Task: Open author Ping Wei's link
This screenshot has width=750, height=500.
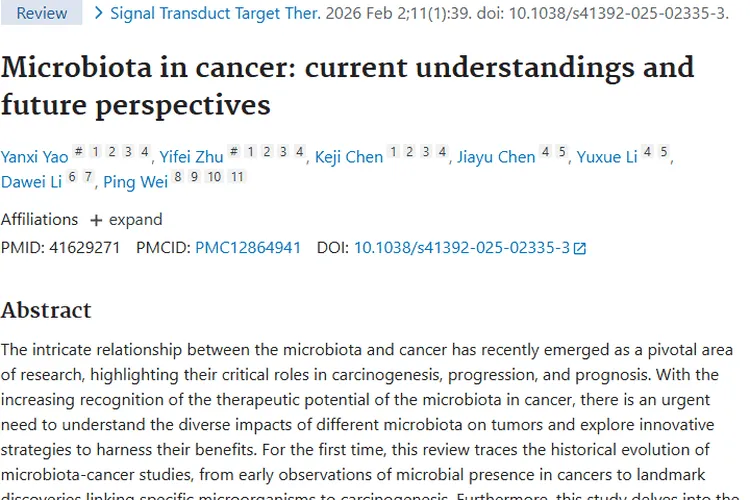Action: click(136, 182)
